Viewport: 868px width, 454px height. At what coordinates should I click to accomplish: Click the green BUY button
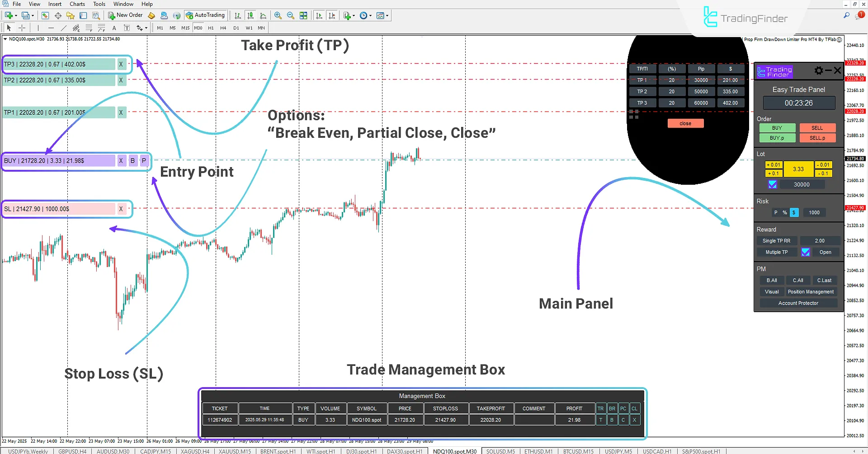pos(777,128)
